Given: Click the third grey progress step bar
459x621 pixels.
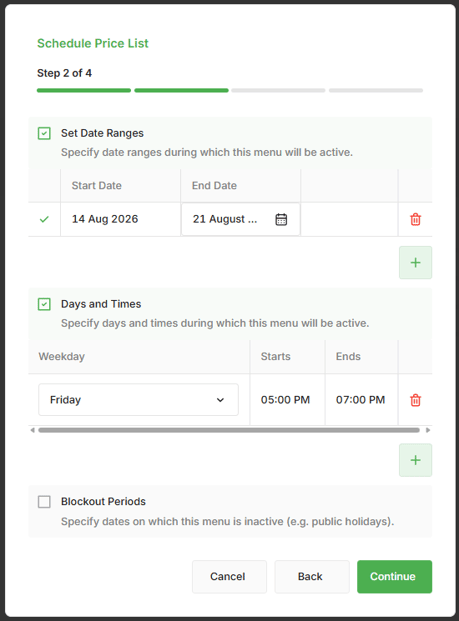Looking at the screenshot, I should (x=278, y=90).
